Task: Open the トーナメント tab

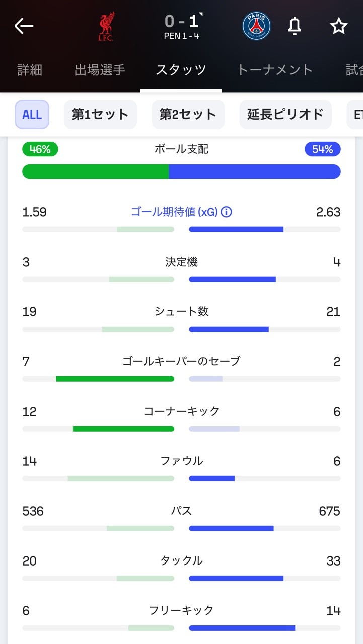Action: [x=275, y=70]
